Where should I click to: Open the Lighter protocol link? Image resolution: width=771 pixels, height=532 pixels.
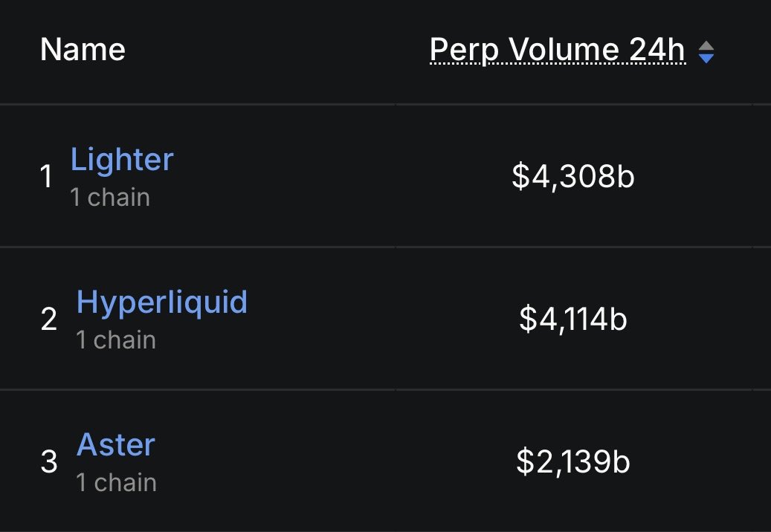122,160
